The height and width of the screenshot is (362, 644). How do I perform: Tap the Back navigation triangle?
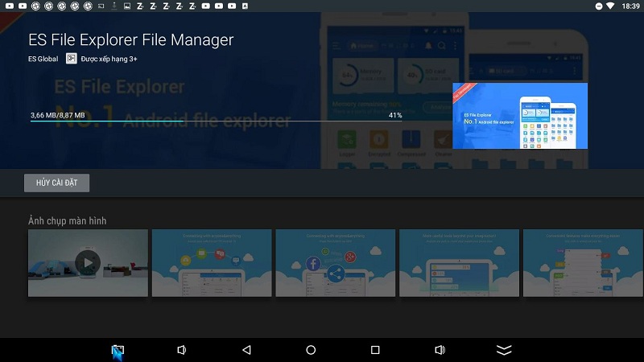[x=246, y=350]
